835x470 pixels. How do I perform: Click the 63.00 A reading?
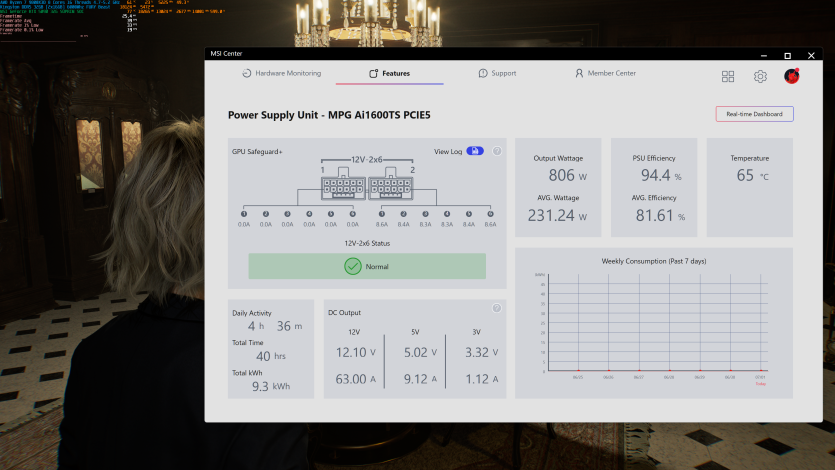(355, 379)
